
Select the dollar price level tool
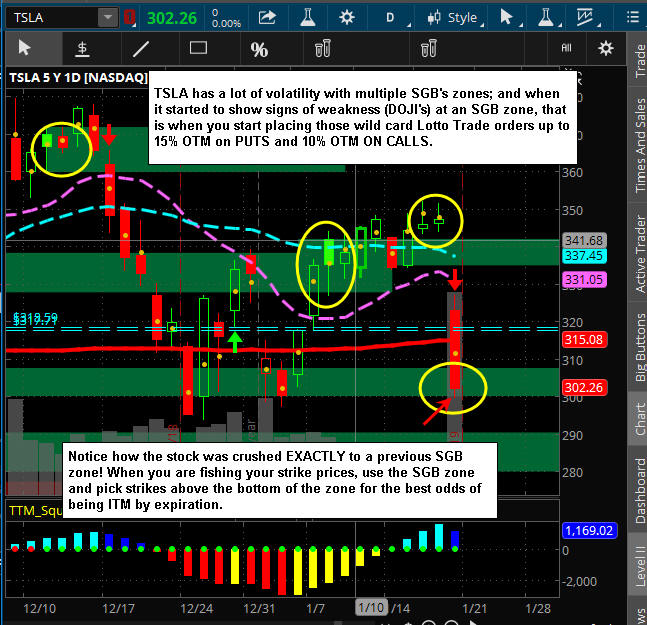pos(83,49)
